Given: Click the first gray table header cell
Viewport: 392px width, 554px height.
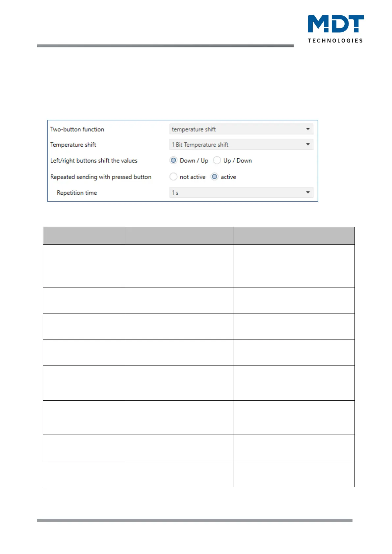Looking at the screenshot, I should coord(84,236).
